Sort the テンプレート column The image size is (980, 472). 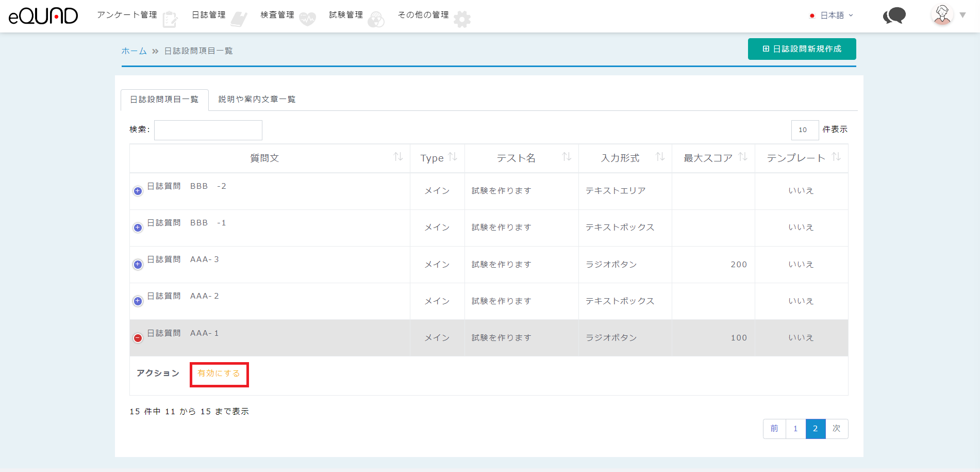pos(836,157)
